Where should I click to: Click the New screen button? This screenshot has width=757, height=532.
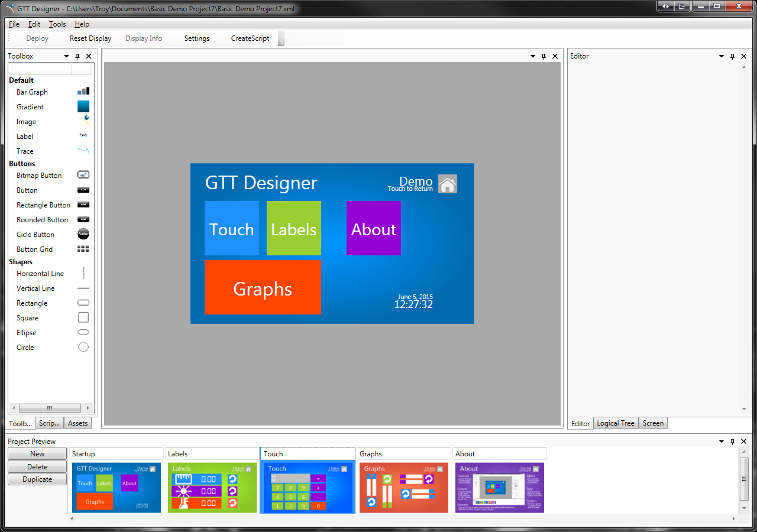(37, 454)
